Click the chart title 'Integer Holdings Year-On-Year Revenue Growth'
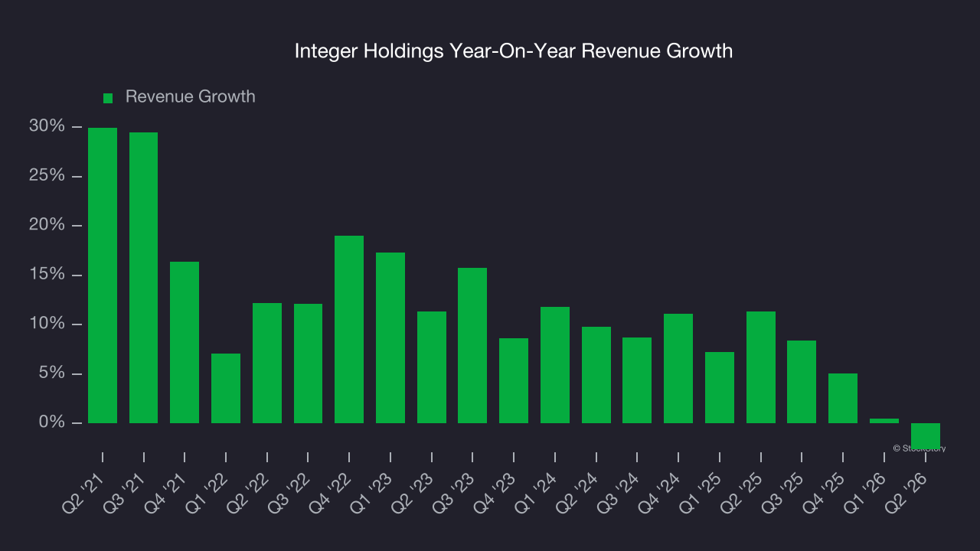Screen dimensions: 980x551 514,51
